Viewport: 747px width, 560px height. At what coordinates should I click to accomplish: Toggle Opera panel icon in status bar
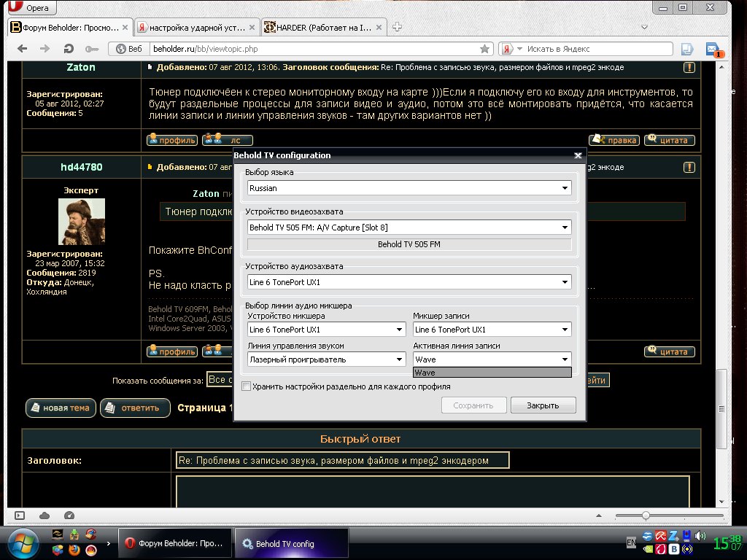(x=20, y=516)
